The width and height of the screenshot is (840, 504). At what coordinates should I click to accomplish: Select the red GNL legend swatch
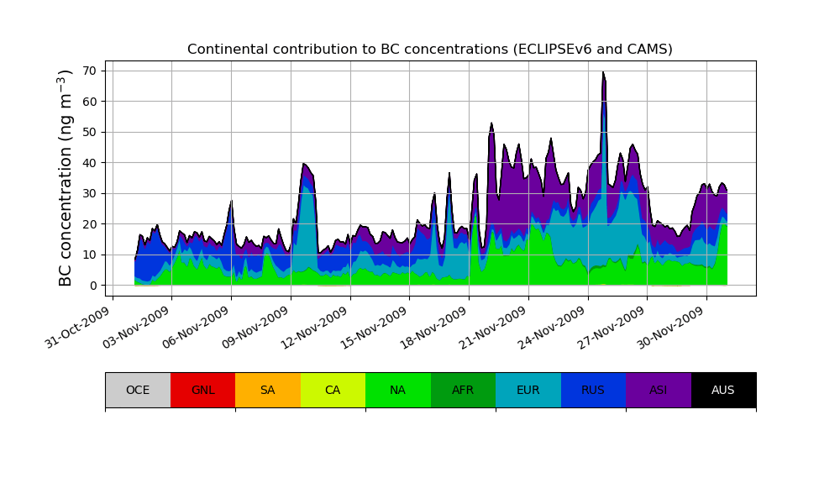(x=202, y=390)
